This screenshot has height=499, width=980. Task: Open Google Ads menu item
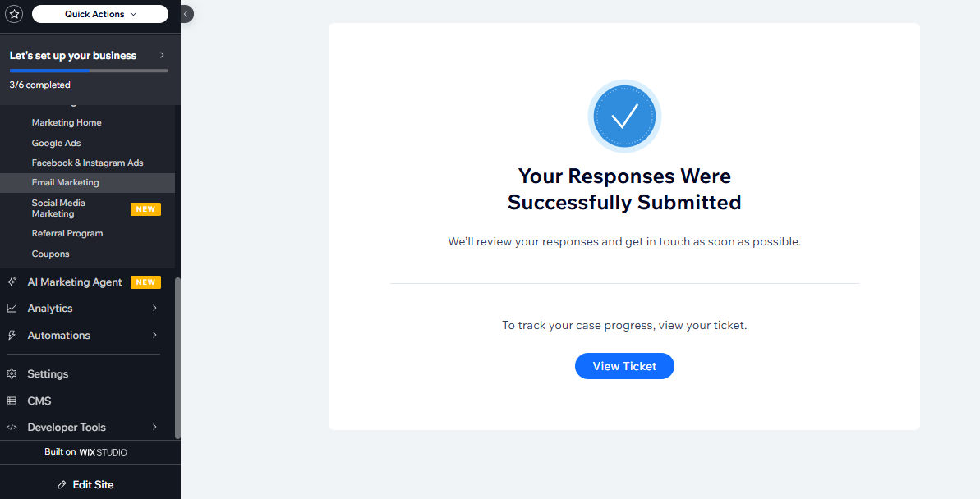tap(56, 143)
